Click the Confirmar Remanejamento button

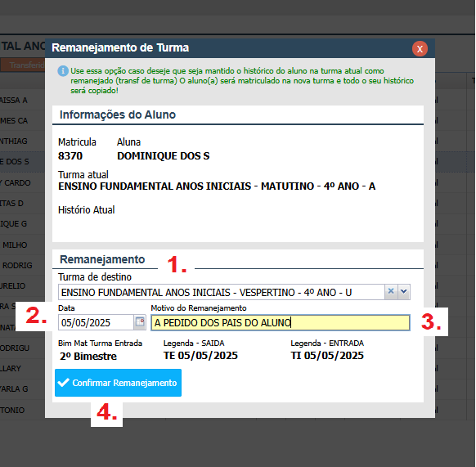coord(118,383)
